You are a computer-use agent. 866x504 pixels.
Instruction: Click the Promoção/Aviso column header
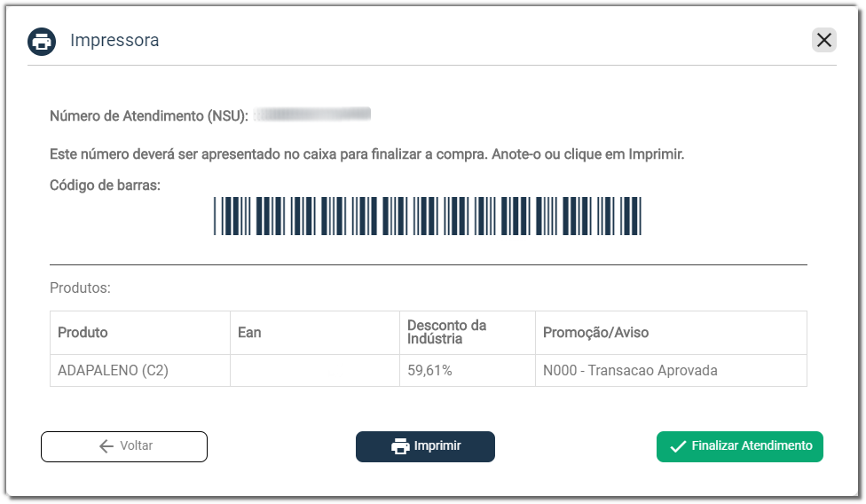595,333
